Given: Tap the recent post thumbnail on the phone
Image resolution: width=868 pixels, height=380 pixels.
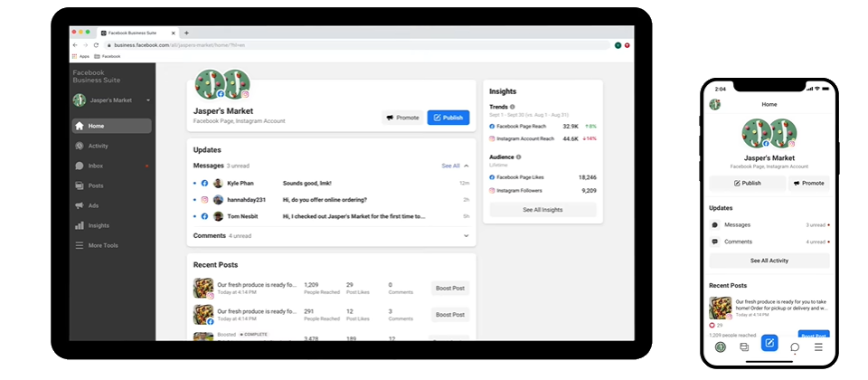Looking at the screenshot, I should pyautogui.click(x=721, y=308).
